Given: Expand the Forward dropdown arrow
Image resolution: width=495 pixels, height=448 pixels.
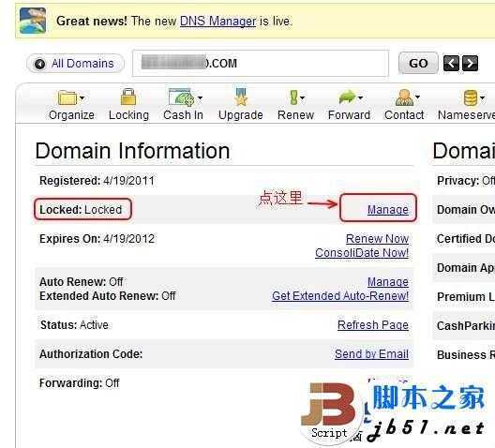Looking at the screenshot, I should click(x=361, y=97).
